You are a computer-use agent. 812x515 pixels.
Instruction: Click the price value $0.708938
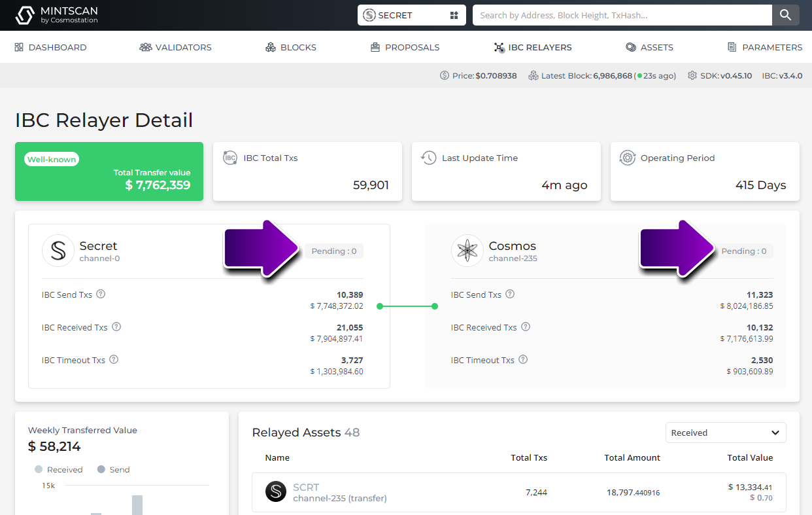coord(496,76)
